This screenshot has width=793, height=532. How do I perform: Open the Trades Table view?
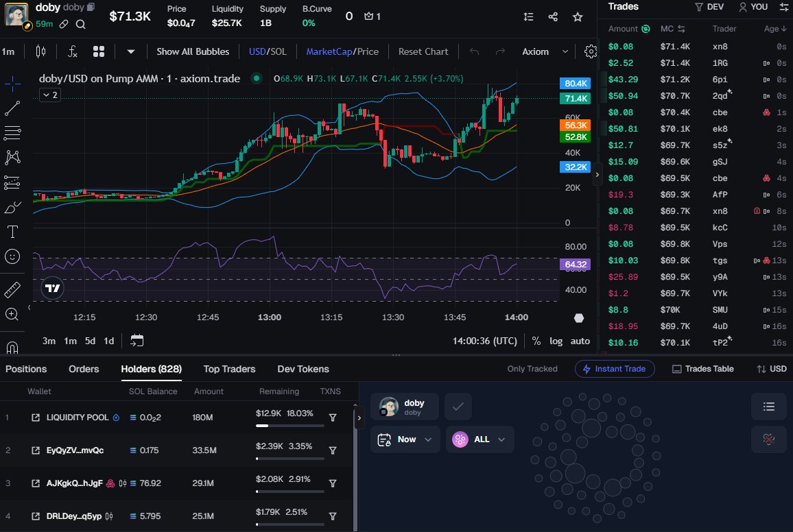tap(702, 369)
